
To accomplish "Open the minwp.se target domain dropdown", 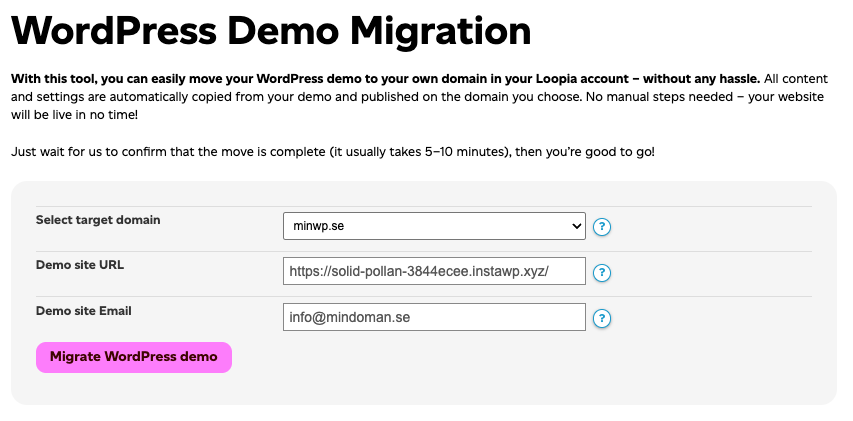I will tap(433, 227).
